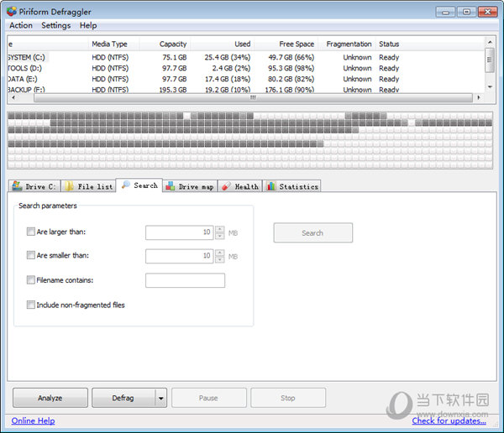504x433 pixels.
Task: Click the Search magnifier icon
Action: click(126, 185)
